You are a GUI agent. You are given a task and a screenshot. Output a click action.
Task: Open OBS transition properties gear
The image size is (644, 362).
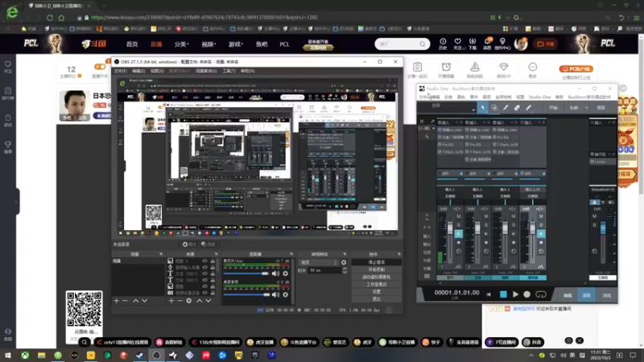tap(344, 262)
